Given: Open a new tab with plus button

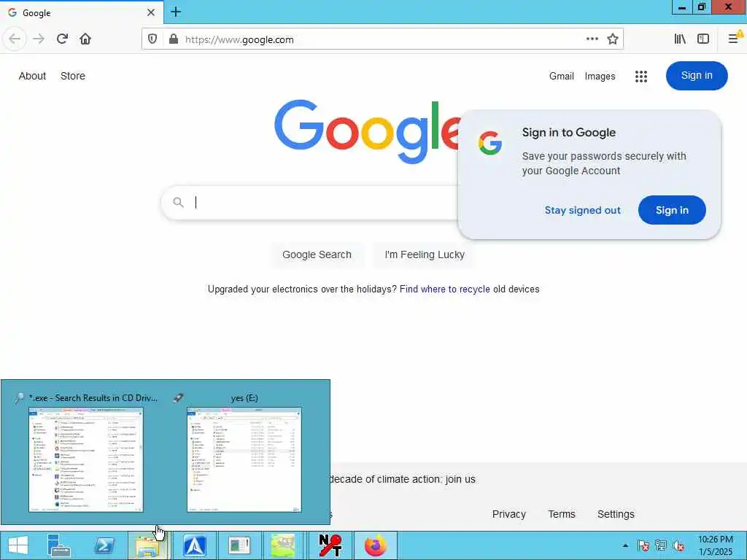Looking at the screenshot, I should point(176,12).
